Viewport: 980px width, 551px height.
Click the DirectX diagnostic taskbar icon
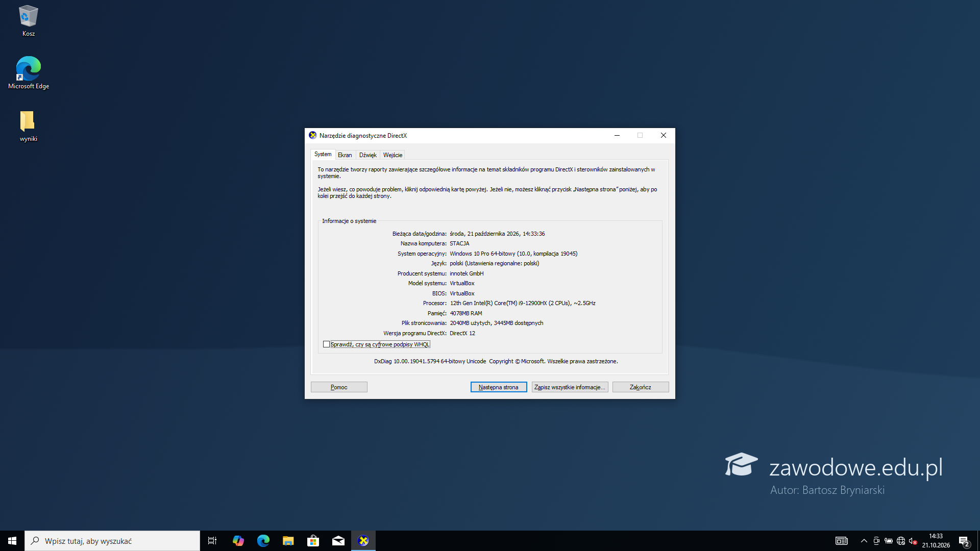tap(363, 541)
